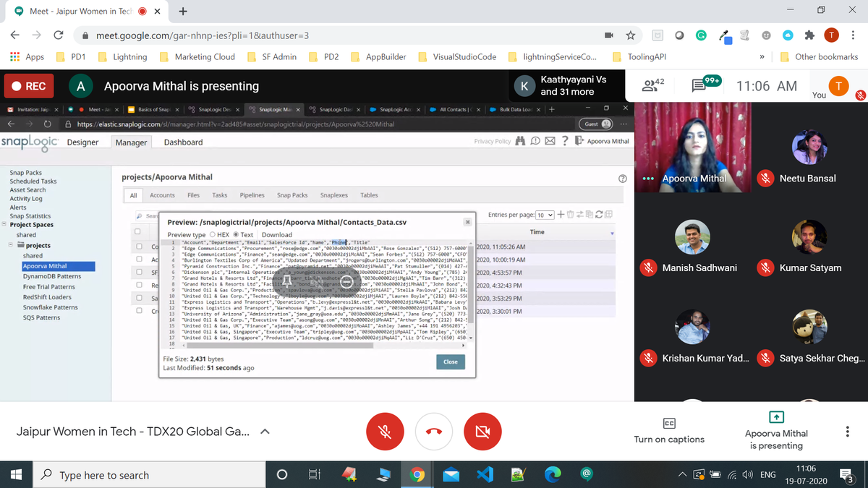
Task: Click the asset search field
Action: pos(149,216)
